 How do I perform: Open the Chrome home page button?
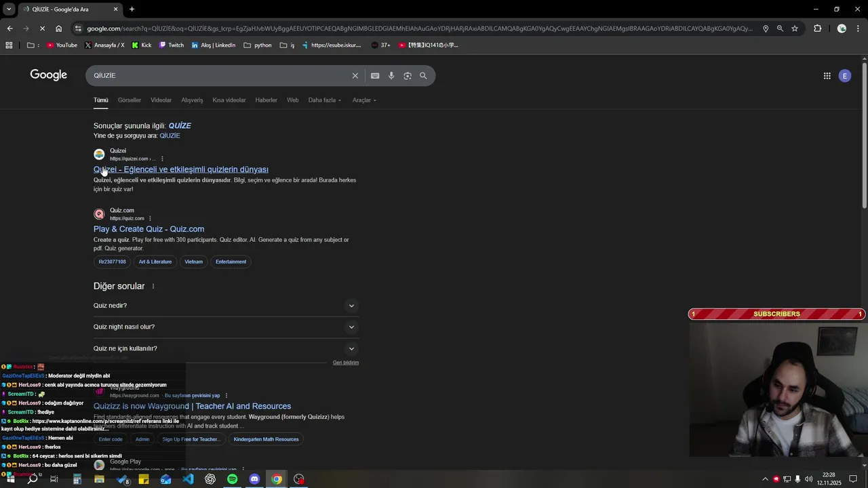point(59,28)
